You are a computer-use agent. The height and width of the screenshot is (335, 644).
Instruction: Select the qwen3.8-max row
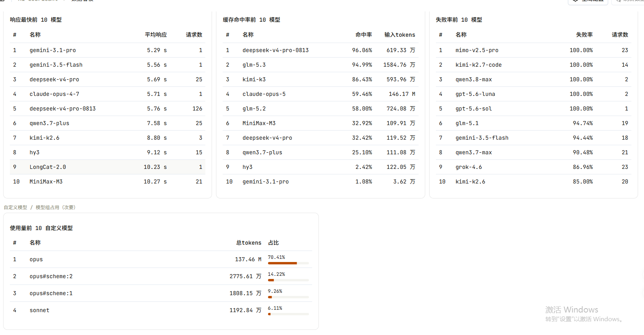[534, 79]
